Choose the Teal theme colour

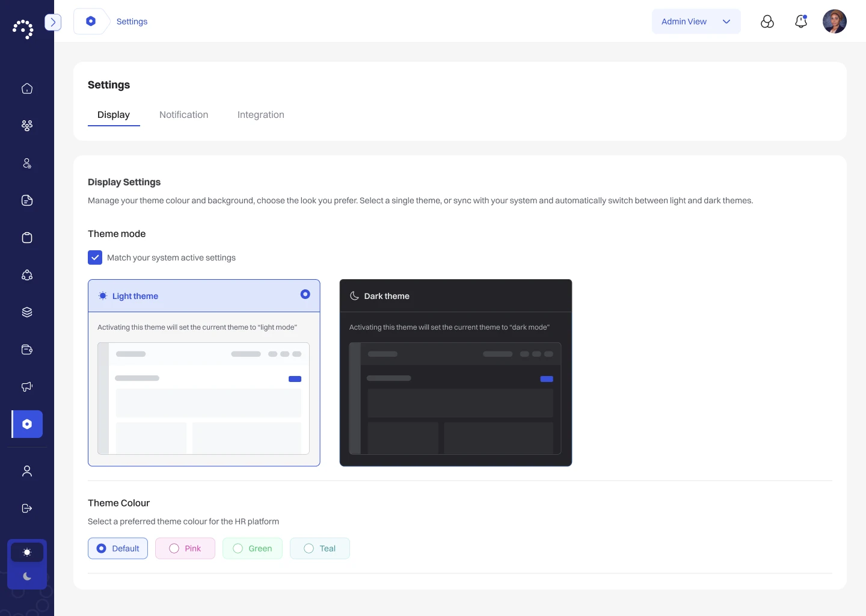click(320, 549)
